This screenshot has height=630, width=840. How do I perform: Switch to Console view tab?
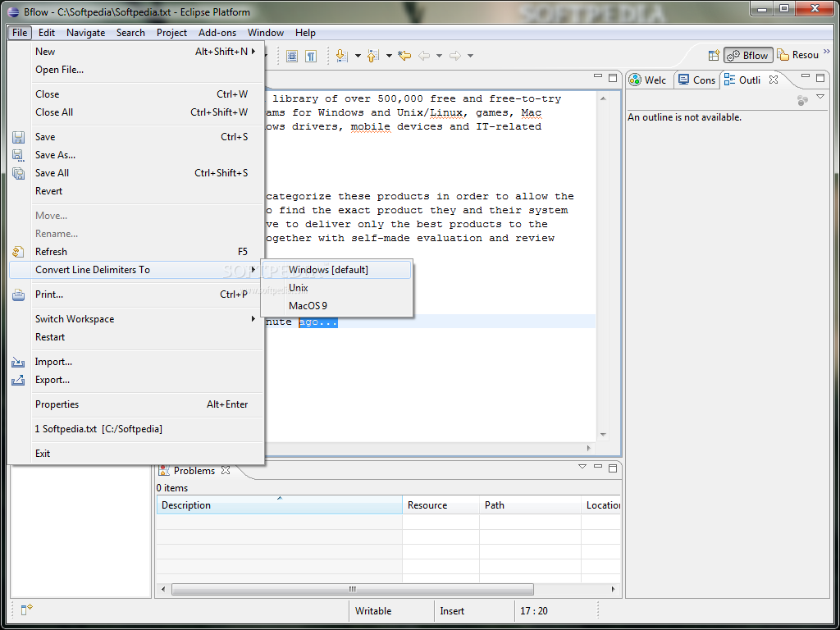pos(696,80)
